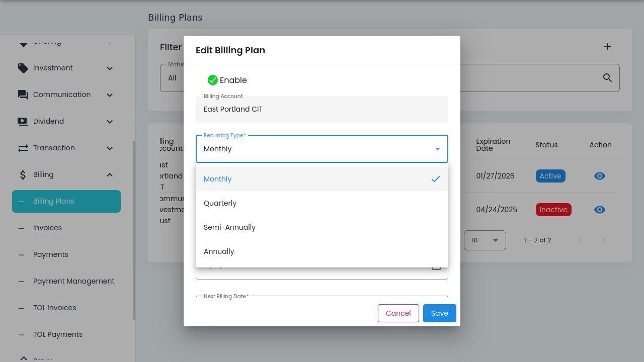
Task: Collapse the Recurring Type dropdown arrow
Action: (437, 149)
